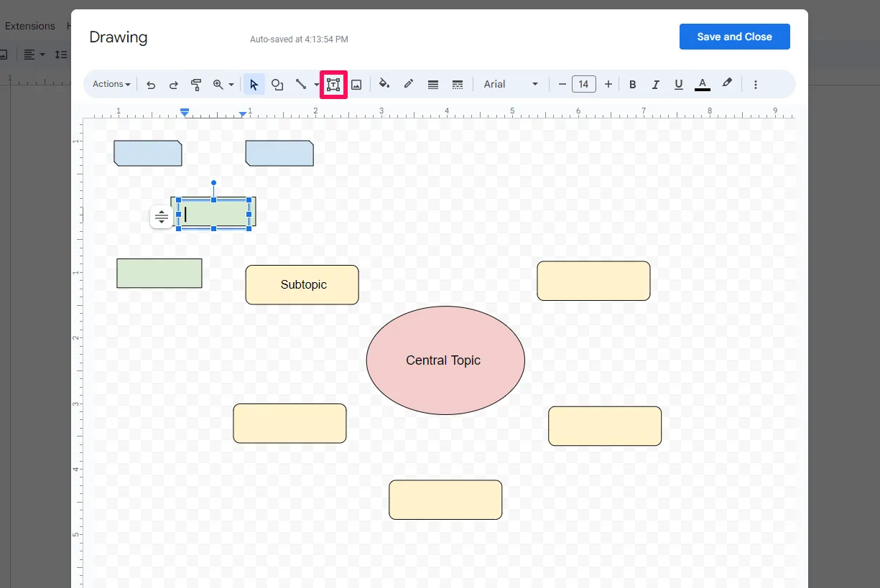This screenshot has height=588, width=880.
Task: Select the Shape tool
Action: point(277,84)
